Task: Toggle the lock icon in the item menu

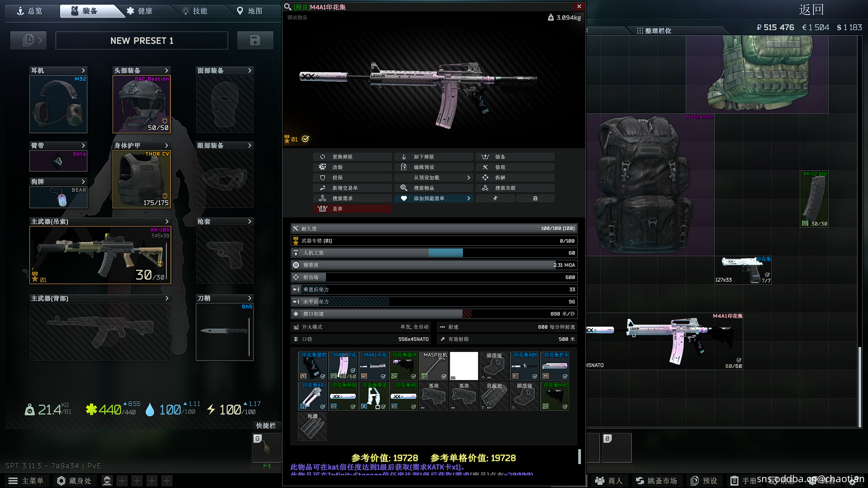Action: click(535, 198)
